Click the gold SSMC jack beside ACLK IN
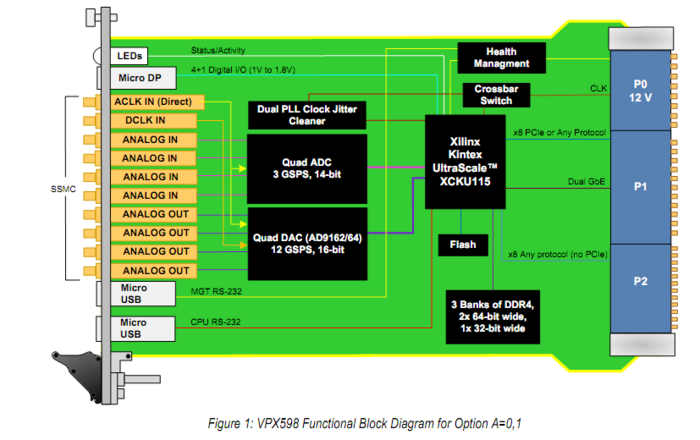Image resolution: width=700 pixels, height=440 pixels. tap(92, 102)
